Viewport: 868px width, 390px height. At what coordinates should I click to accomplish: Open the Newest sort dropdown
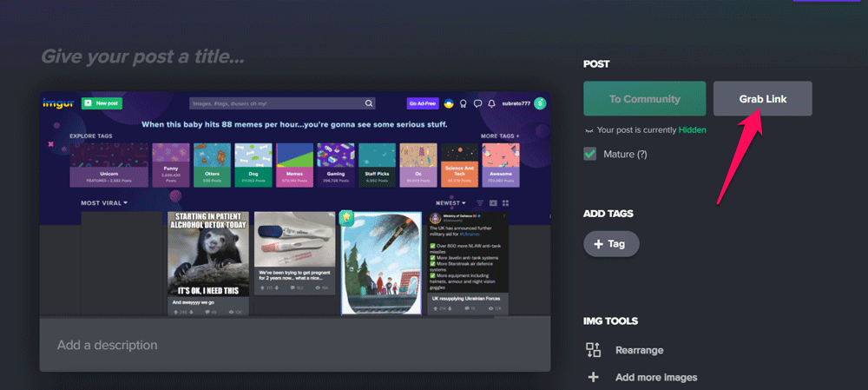[x=451, y=203]
